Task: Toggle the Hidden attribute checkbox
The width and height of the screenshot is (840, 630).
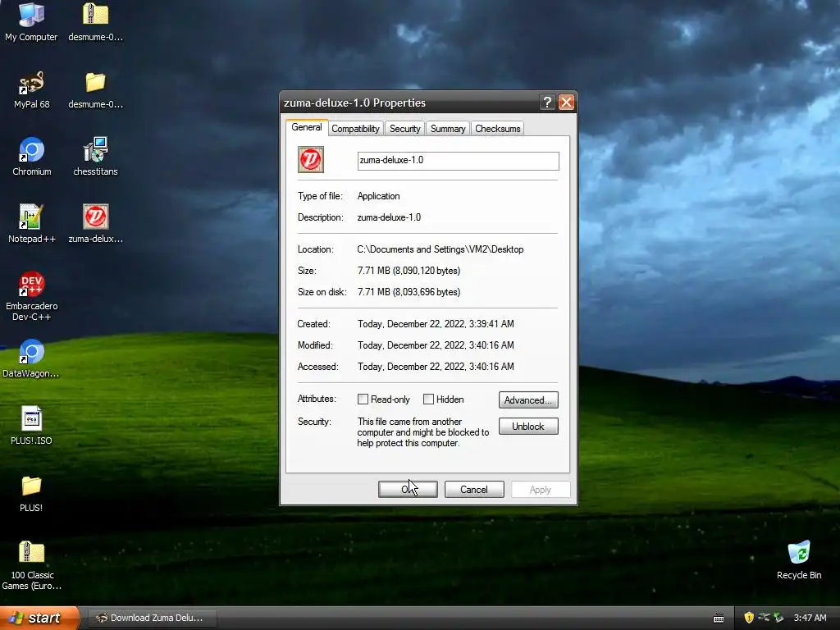Action: pyautogui.click(x=428, y=399)
